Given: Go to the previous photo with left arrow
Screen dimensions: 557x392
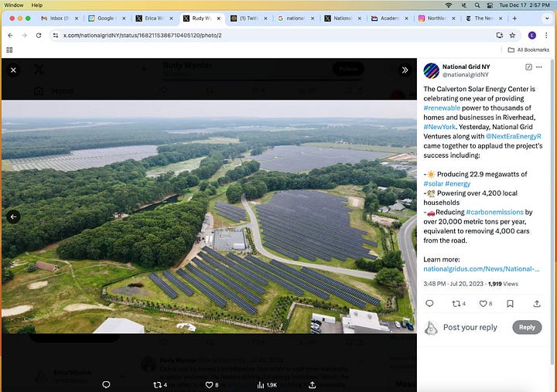Looking at the screenshot, I should tap(13, 216).
